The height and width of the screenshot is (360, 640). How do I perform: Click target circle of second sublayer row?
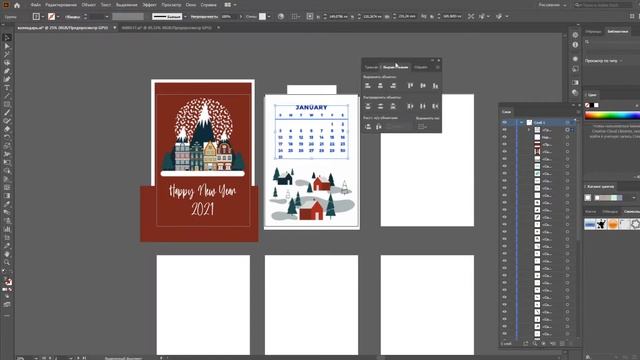click(567, 137)
